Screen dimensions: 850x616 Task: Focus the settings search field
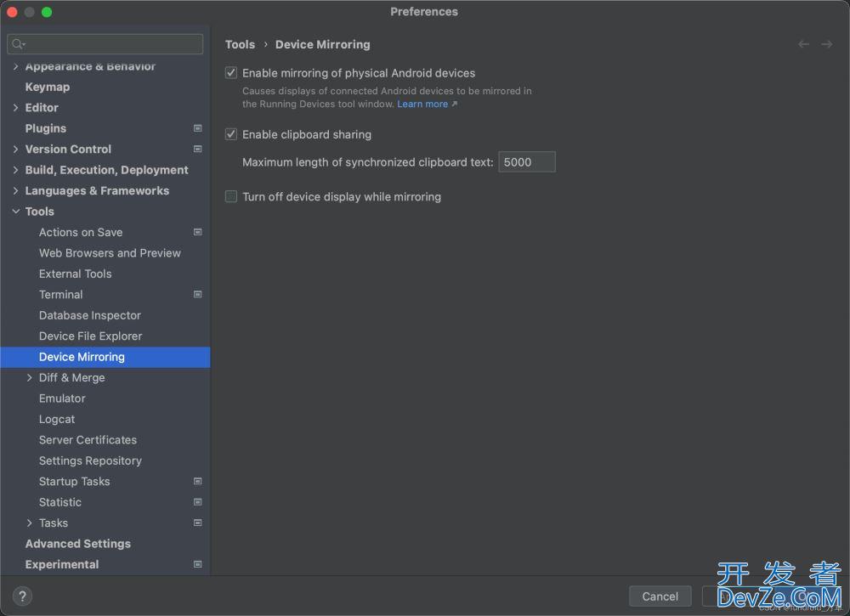[x=105, y=44]
